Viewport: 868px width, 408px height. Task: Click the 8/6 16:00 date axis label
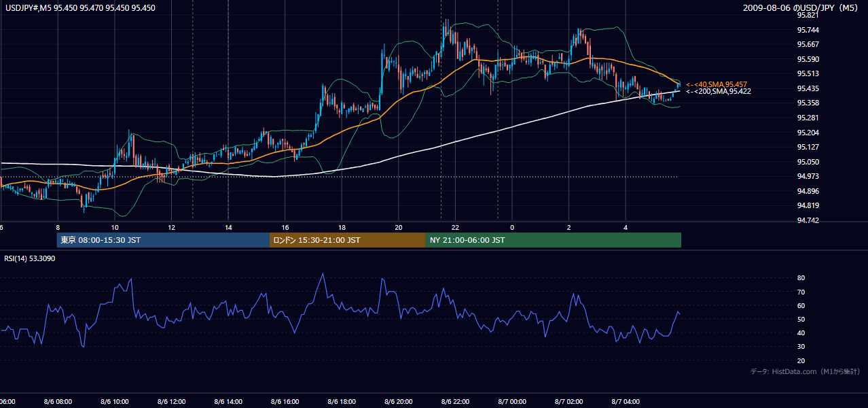[x=285, y=402]
